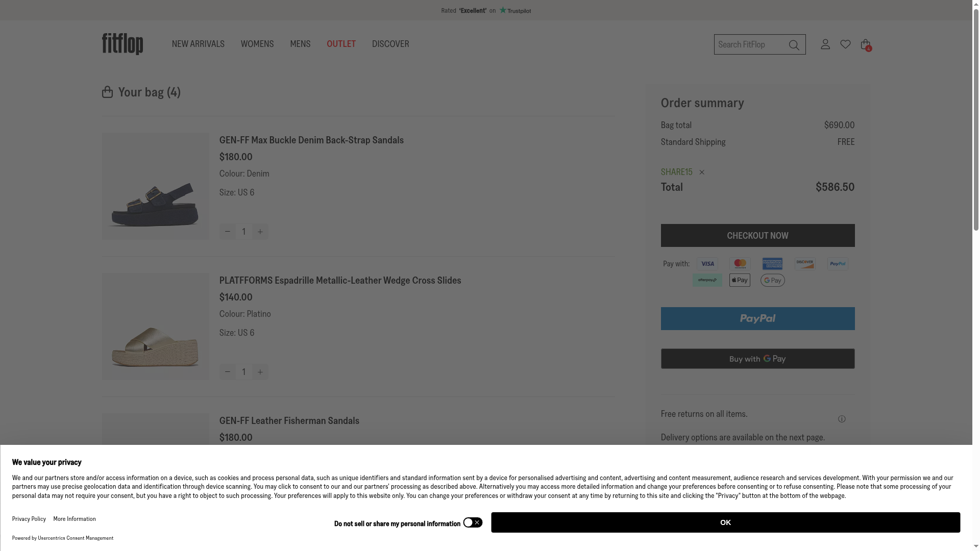Screen dimensions: 980x551
Task: Decrease quantity of Espadrille Wedge Cross Slides
Action: (x=227, y=372)
